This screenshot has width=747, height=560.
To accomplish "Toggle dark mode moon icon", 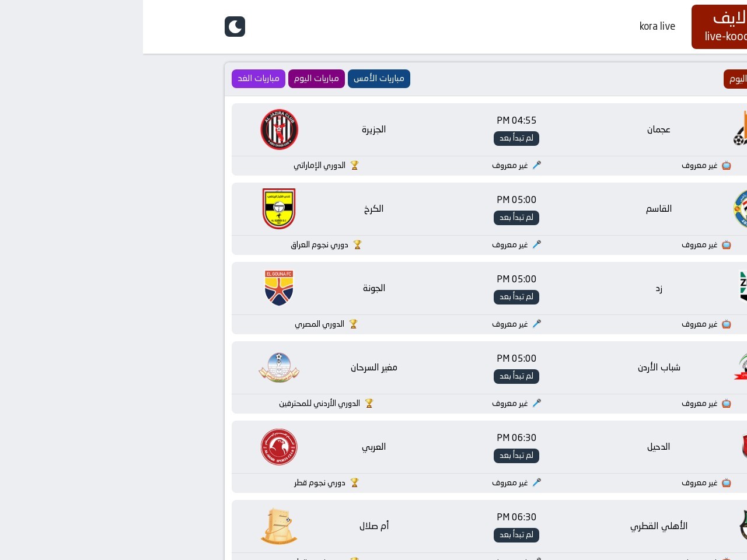I will [235, 26].
